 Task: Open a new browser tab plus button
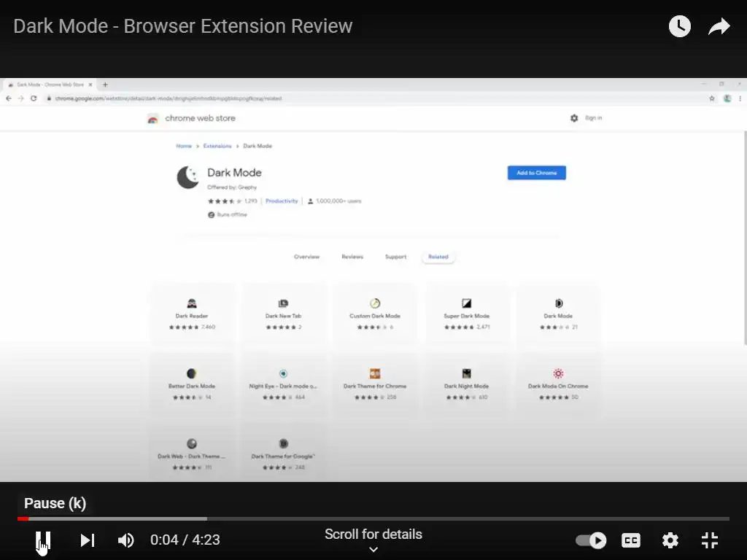tap(105, 85)
